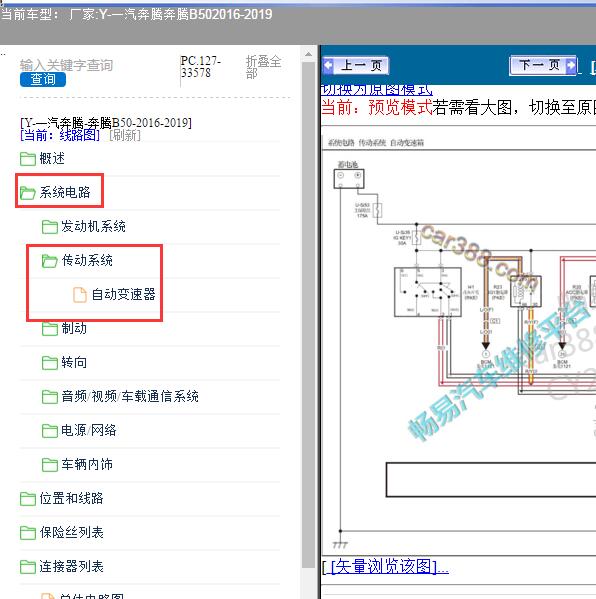
Task: Open the 连接器列表 folder icon
Action: pos(28,567)
